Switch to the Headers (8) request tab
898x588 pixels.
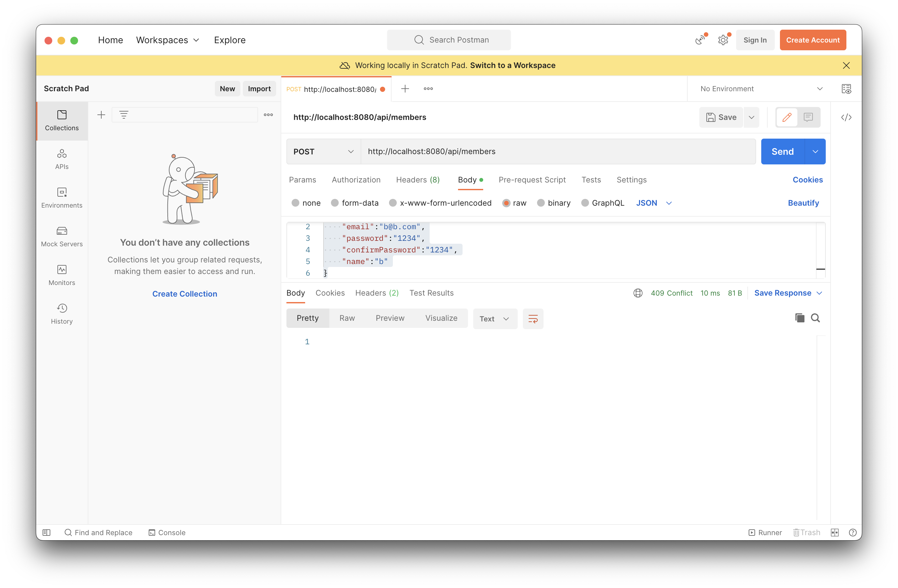point(417,180)
